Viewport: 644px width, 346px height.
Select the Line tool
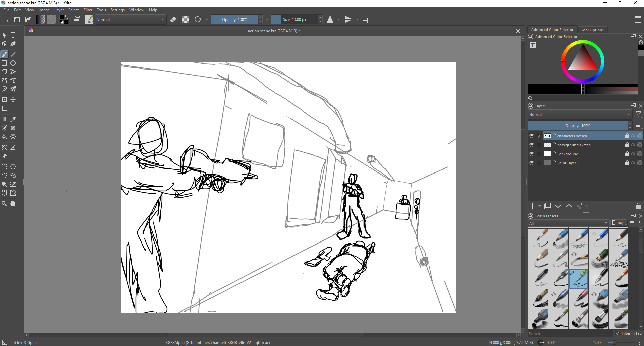[x=13, y=54]
